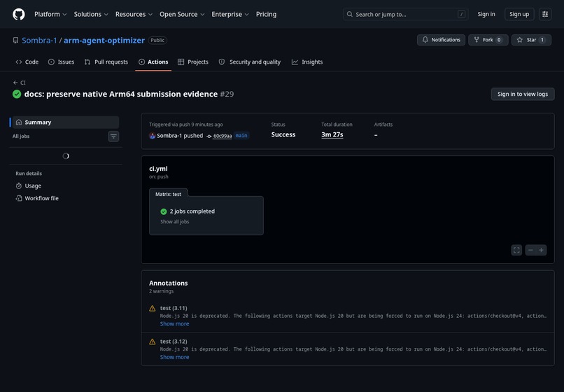Open the 3m 27s total duration link
The image size is (564, 392).
332,134
